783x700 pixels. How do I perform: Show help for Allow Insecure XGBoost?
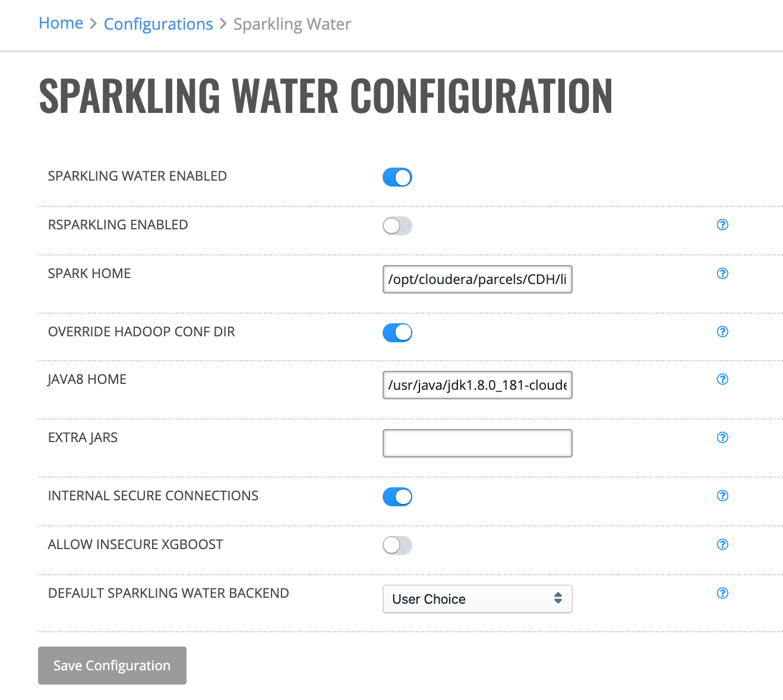[722, 544]
